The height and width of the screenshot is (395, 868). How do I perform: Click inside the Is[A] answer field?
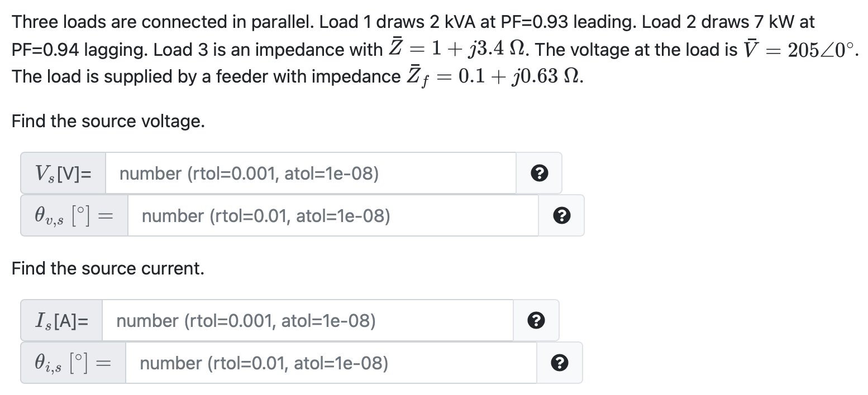point(307,320)
